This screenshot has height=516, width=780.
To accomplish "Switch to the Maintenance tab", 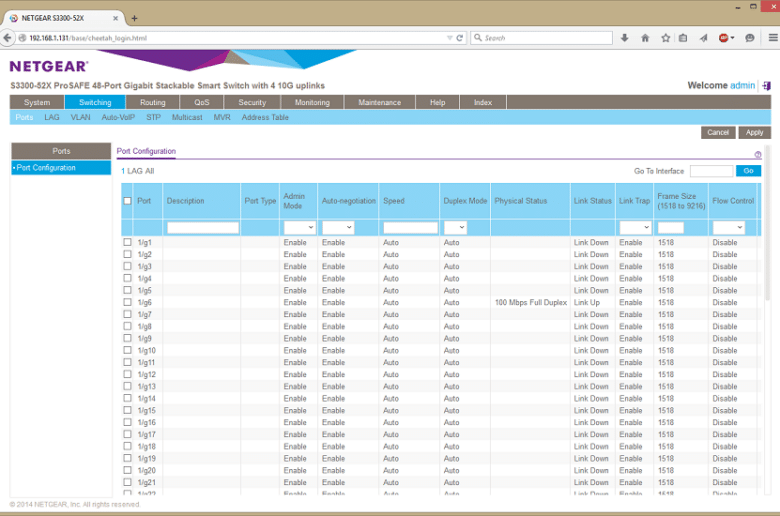I will coord(380,103).
